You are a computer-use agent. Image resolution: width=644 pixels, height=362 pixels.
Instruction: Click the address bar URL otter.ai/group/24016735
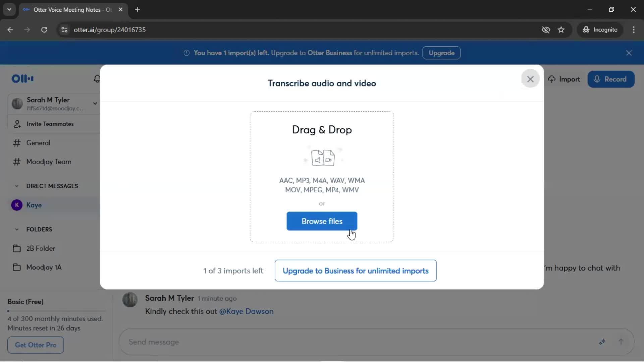[110, 30]
